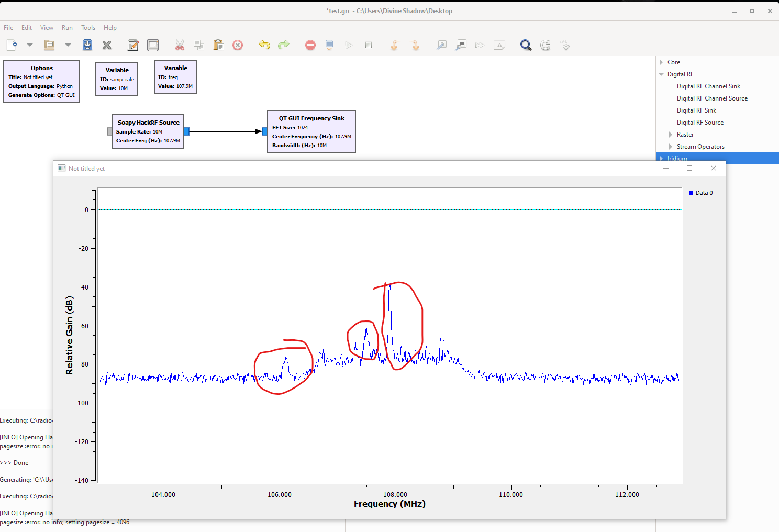Toggle the variable editor pencil icon
779x532 pixels.
click(x=133, y=45)
